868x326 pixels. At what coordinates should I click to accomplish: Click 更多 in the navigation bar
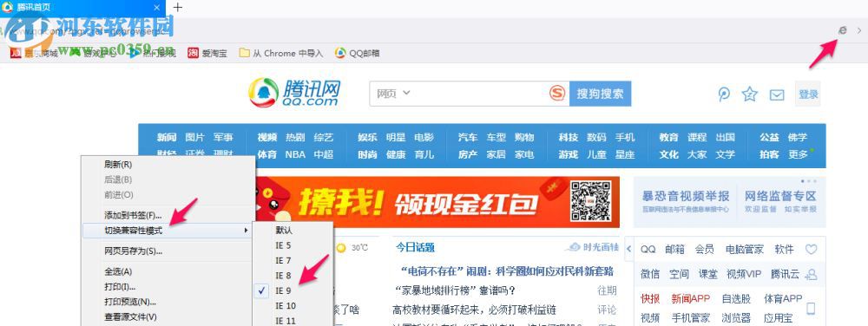(799, 154)
